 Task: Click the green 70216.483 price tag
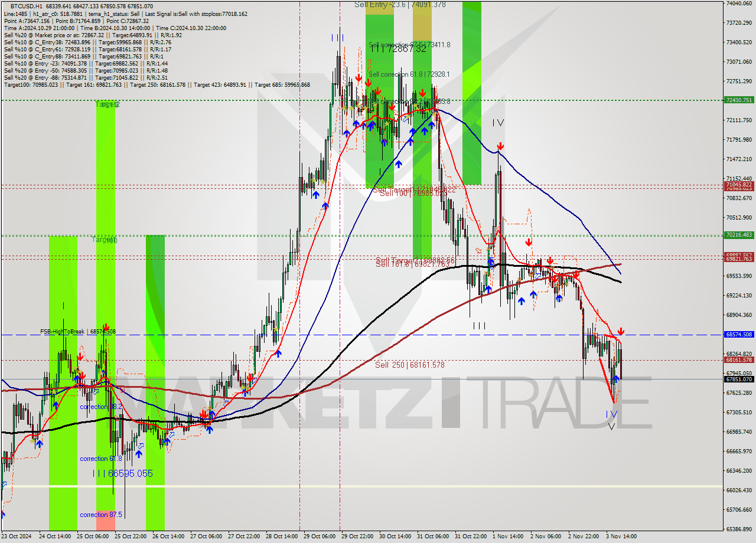click(x=739, y=235)
